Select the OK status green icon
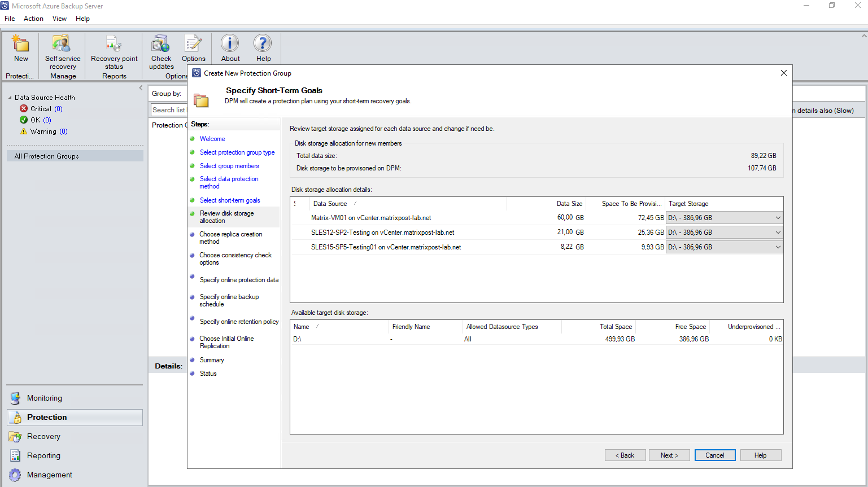This screenshot has height=487, width=868. coord(24,120)
